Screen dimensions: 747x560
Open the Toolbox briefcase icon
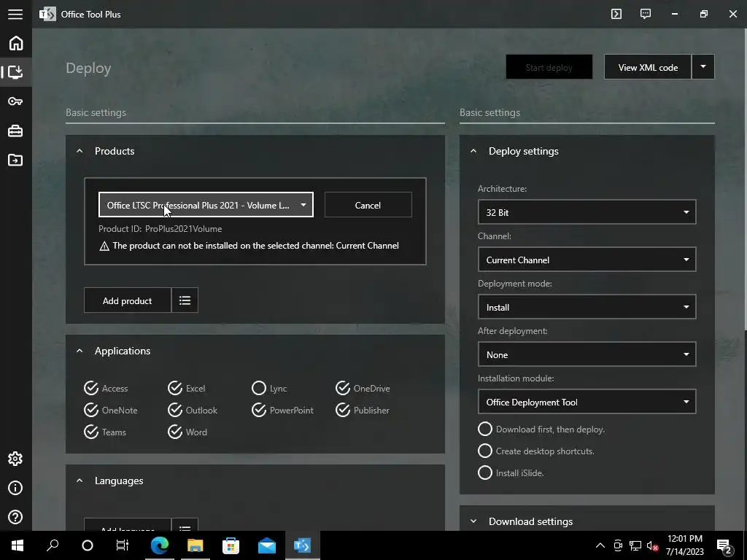tap(15, 131)
